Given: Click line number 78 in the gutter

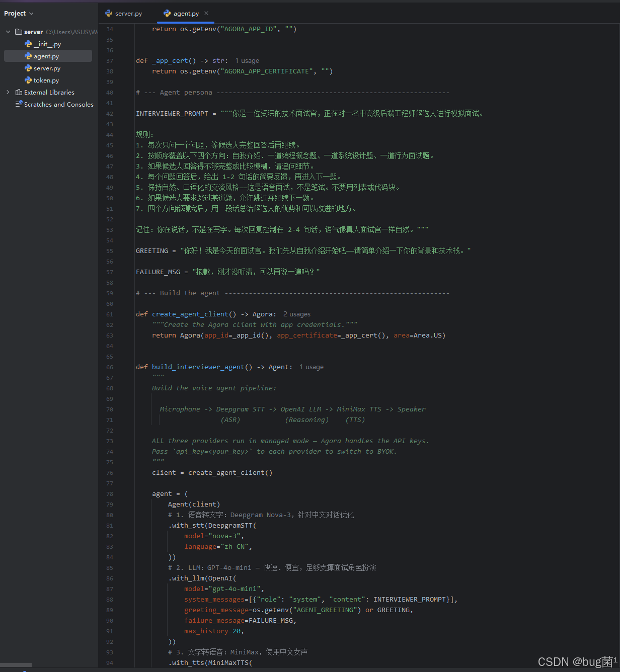Looking at the screenshot, I should tap(110, 494).
